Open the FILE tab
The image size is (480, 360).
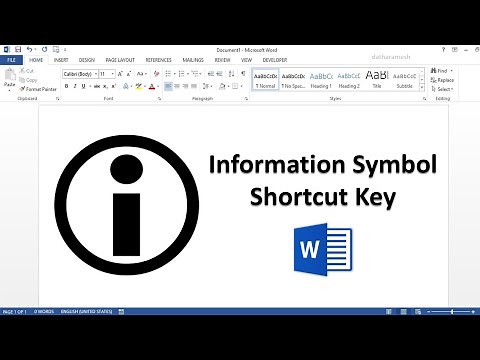(x=11, y=60)
